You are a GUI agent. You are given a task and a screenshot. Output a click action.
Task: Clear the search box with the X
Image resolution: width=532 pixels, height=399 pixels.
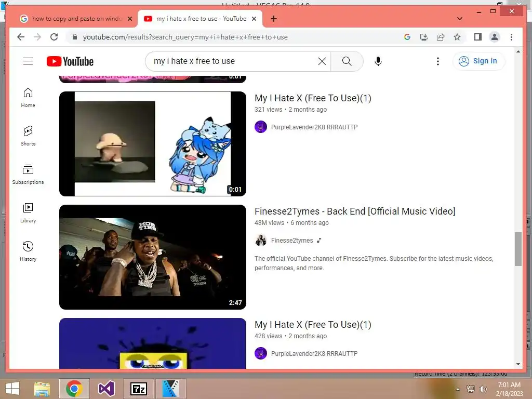point(322,61)
